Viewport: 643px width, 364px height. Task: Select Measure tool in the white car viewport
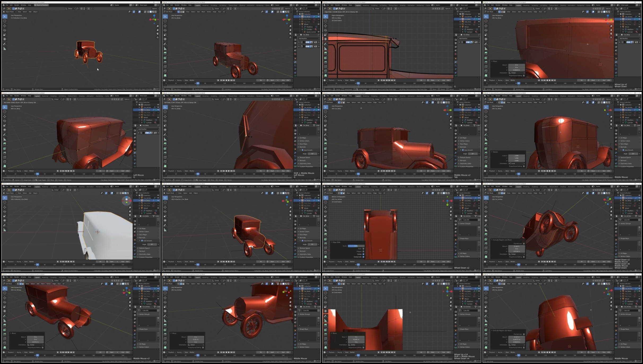click(x=5, y=230)
